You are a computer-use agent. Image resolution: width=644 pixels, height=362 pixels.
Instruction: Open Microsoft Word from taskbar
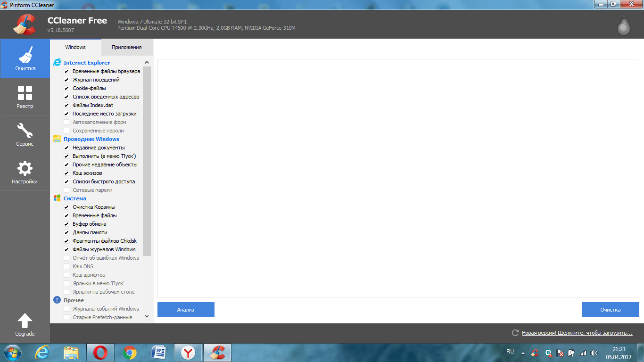[x=159, y=352]
